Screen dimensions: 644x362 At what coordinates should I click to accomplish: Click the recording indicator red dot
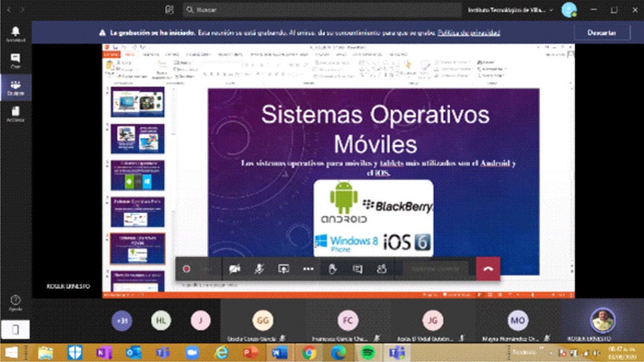click(x=186, y=269)
